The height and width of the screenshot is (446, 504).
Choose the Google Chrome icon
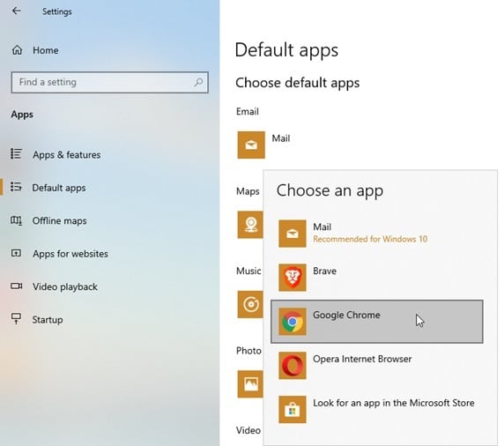[x=293, y=322]
